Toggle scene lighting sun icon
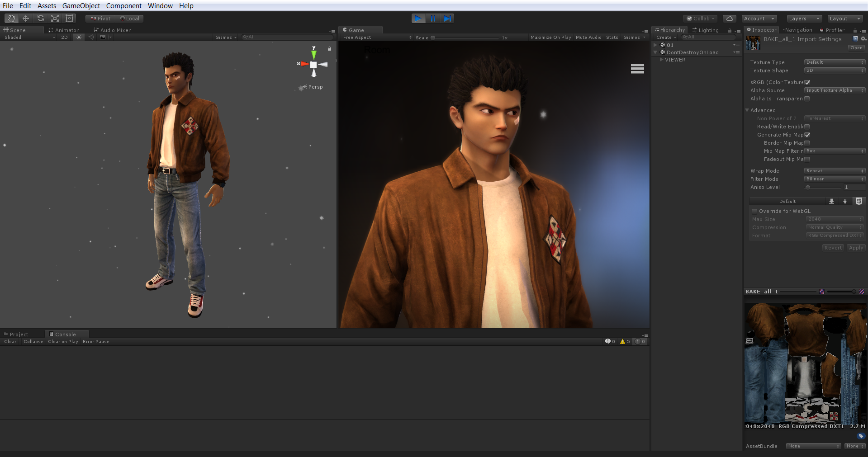 coord(79,38)
